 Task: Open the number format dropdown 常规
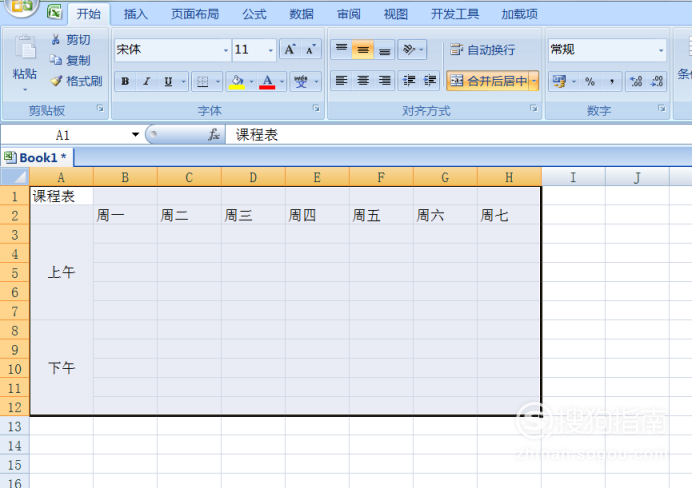pos(661,50)
